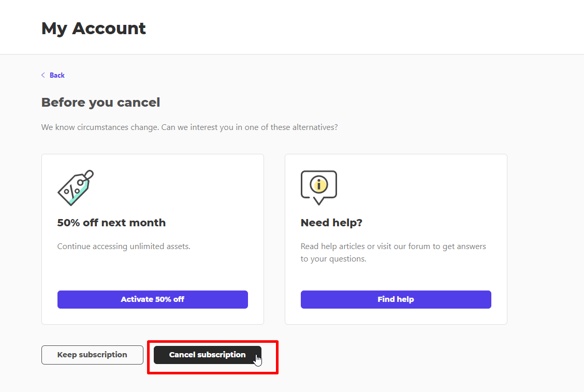
Task: Click the info speech bubble icon
Action: pyautogui.click(x=318, y=186)
